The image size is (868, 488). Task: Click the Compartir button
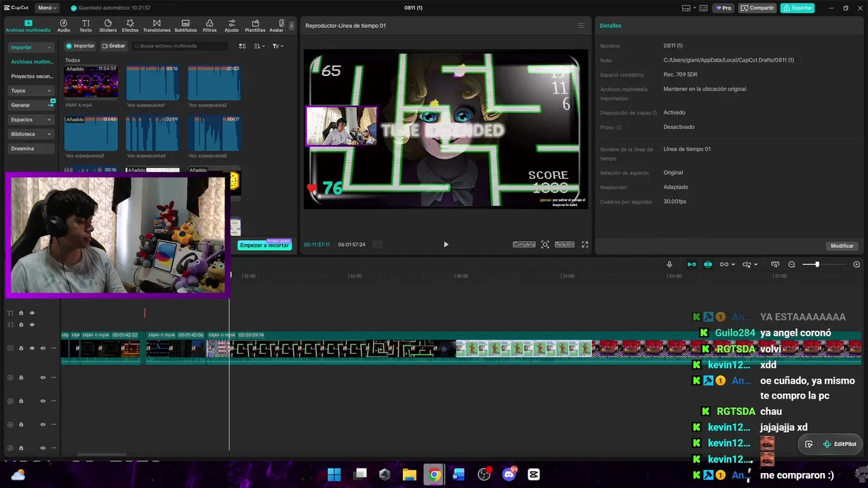coord(757,8)
